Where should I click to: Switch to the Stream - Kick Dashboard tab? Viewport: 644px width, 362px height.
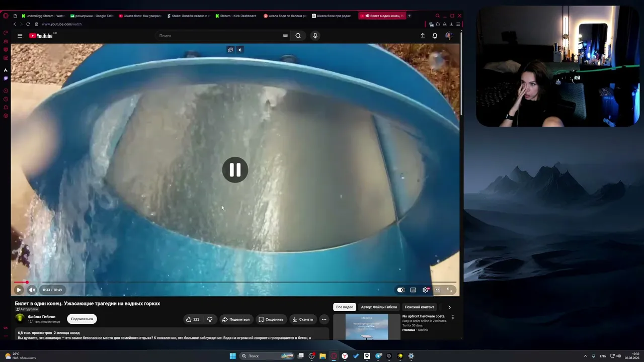point(236,16)
